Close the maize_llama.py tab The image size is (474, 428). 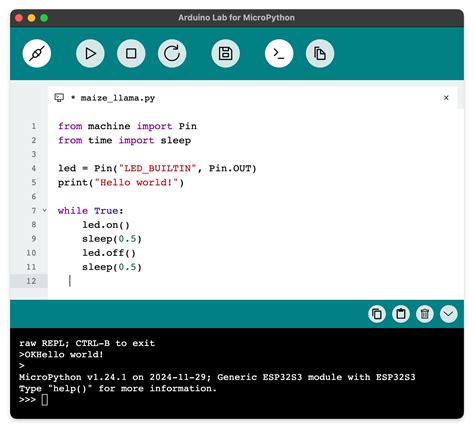tap(446, 98)
